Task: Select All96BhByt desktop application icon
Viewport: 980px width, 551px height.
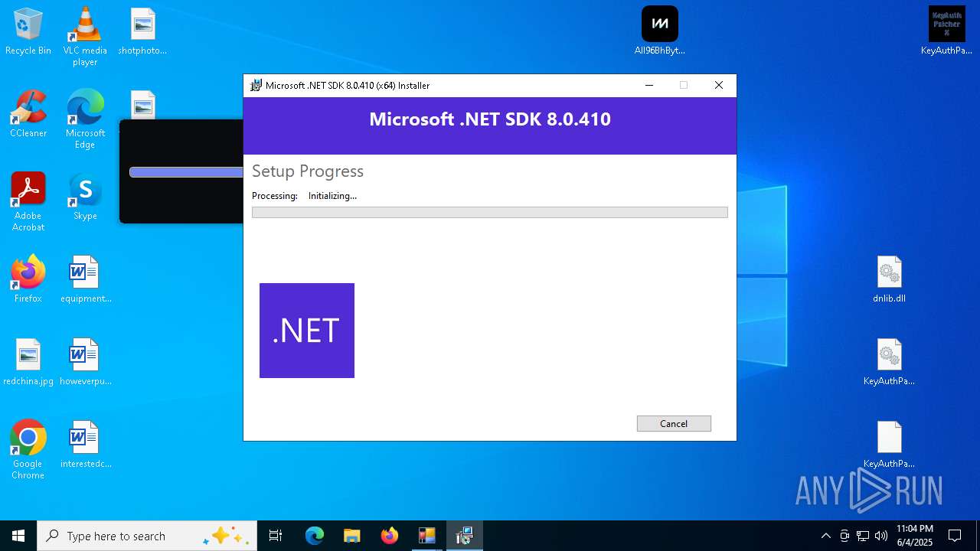Action: (660, 31)
